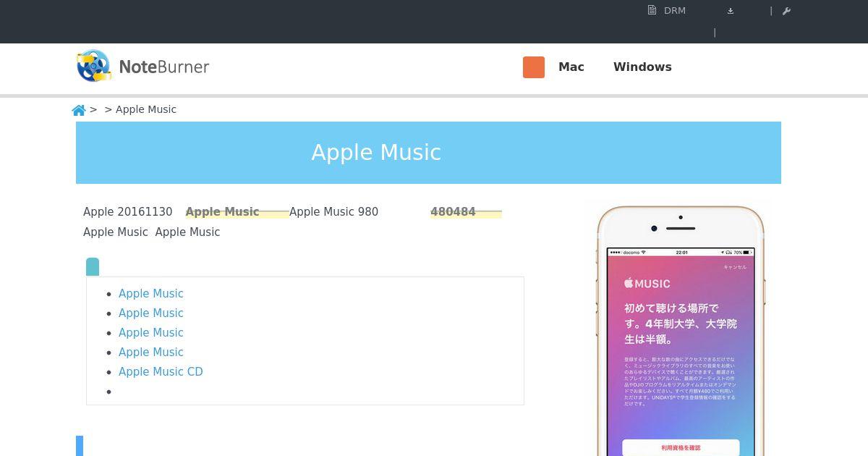The image size is (868, 456).
Task: Click the MUSIC logo in phone image
Action: 647,284
